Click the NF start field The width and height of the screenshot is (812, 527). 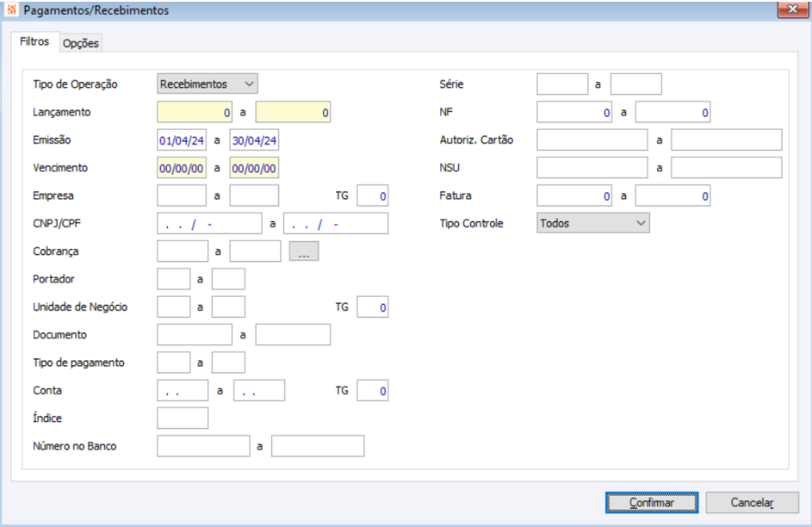tap(574, 112)
